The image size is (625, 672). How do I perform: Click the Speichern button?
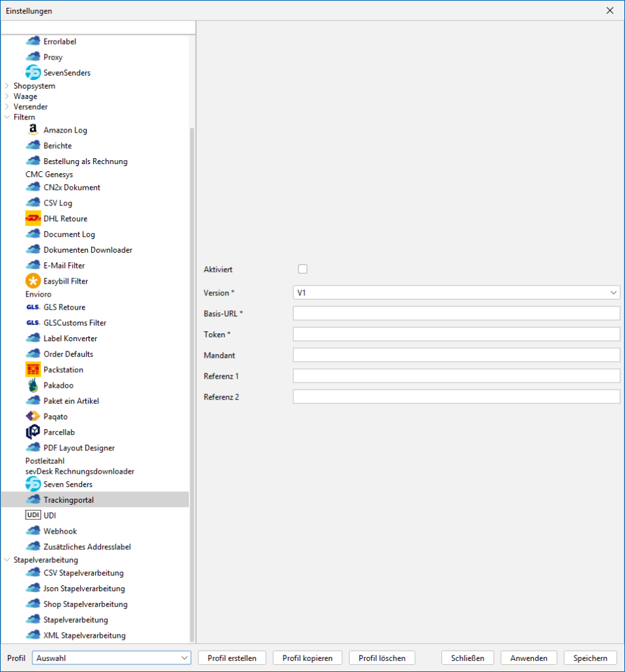(590, 658)
